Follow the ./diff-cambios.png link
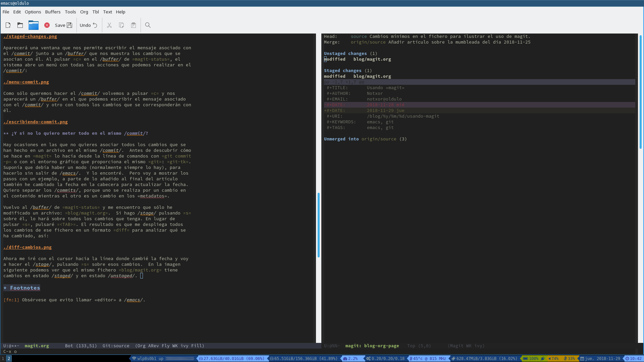Image resolution: width=644 pixels, height=362 pixels. [28, 247]
